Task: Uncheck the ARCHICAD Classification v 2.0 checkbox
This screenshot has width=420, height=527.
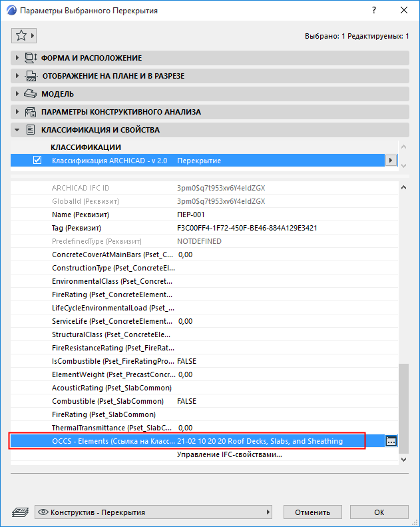Action: 37,160
